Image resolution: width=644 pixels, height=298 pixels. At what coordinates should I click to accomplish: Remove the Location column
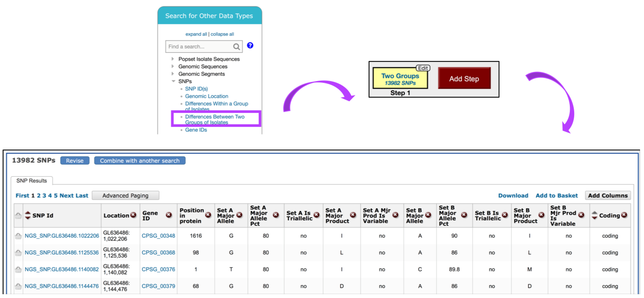(x=134, y=215)
